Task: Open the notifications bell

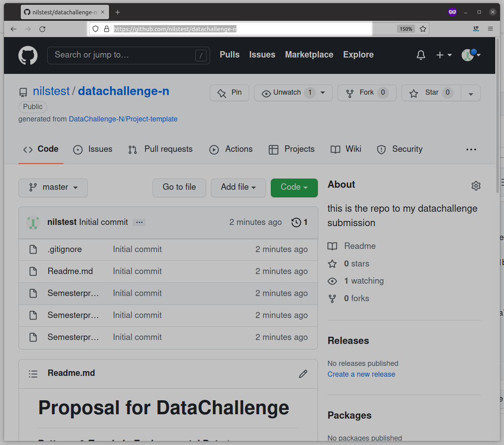Action: tap(421, 55)
